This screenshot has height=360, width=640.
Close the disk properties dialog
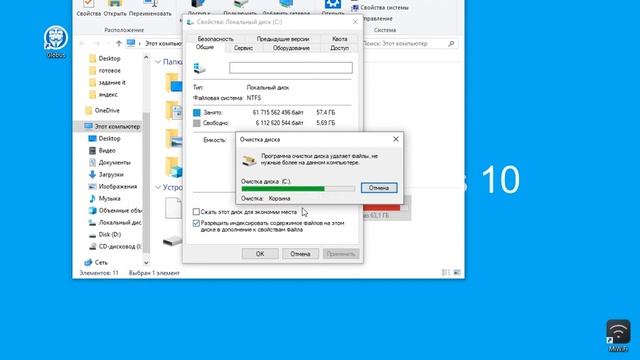[x=355, y=22]
